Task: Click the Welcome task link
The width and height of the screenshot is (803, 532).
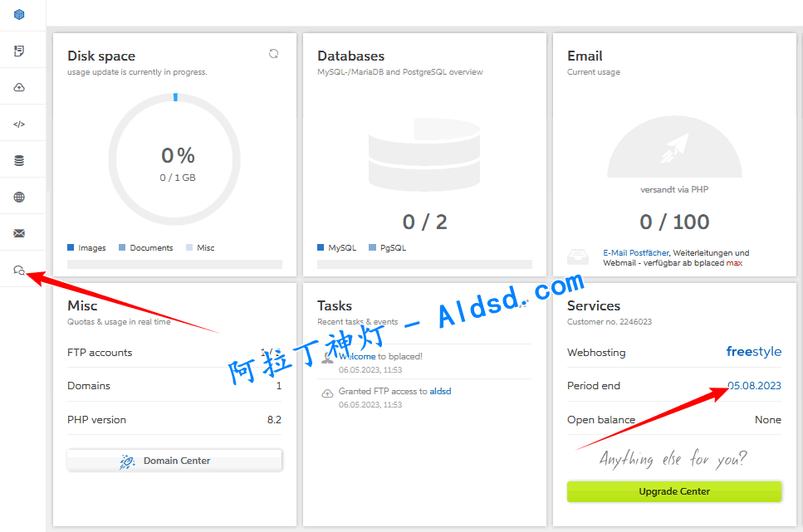Action: pos(357,356)
